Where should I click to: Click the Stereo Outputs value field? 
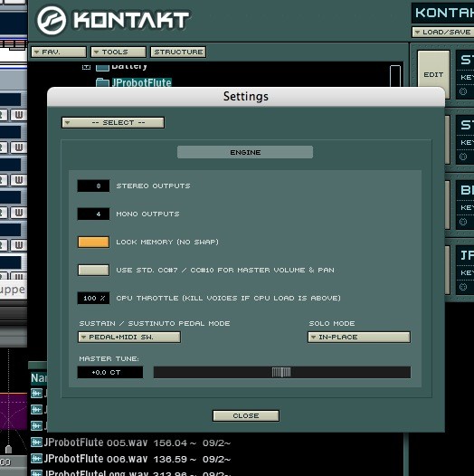93,186
